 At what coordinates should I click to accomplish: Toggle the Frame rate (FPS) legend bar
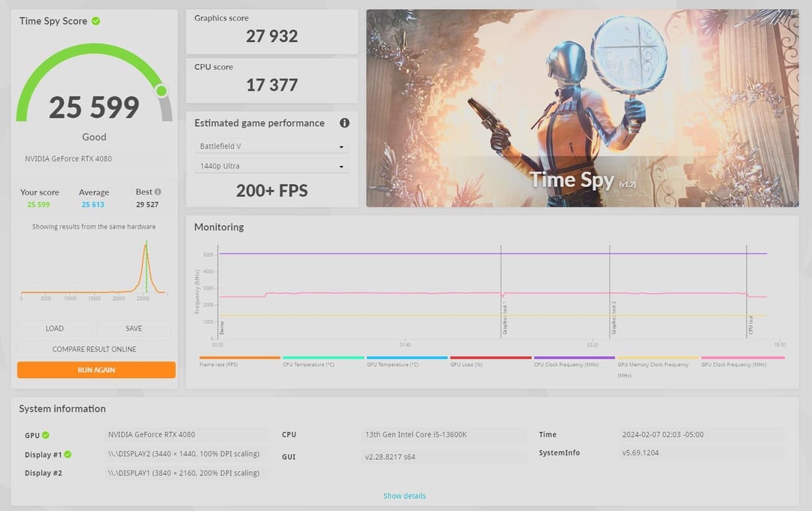[240, 357]
